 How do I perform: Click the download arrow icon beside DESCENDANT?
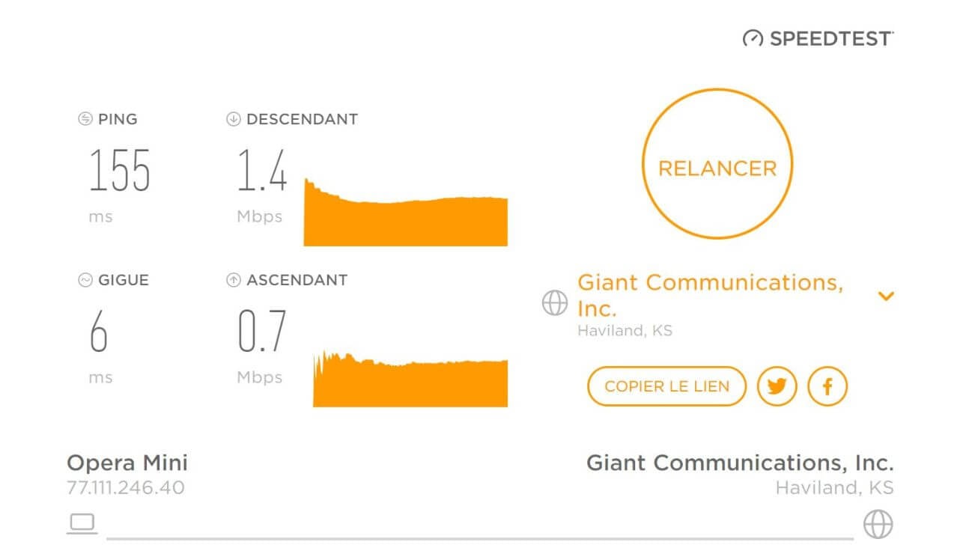[233, 119]
